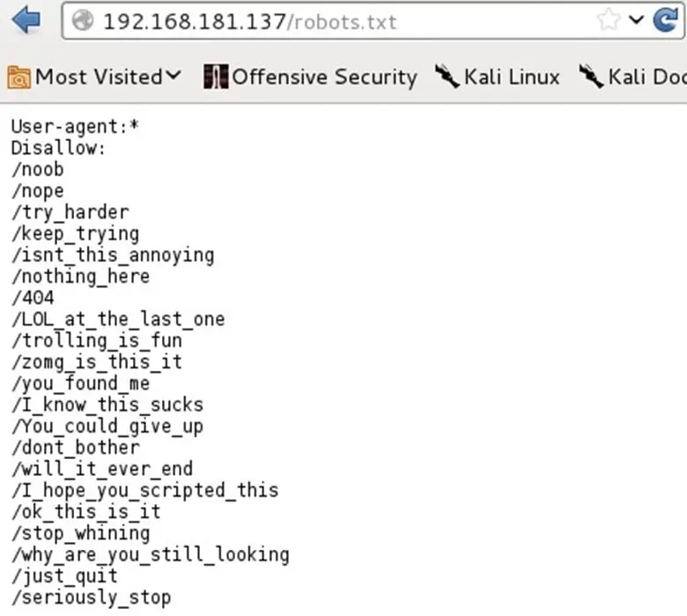The width and height of the screenshot is (687, 616).
Task: Reload the robots.txt page
Action: (665, 20)
